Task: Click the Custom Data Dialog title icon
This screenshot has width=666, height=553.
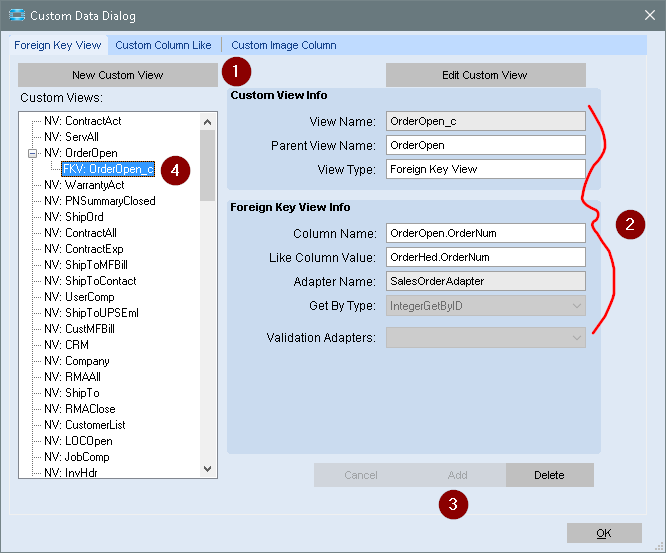Action: [x=17, y=15]
